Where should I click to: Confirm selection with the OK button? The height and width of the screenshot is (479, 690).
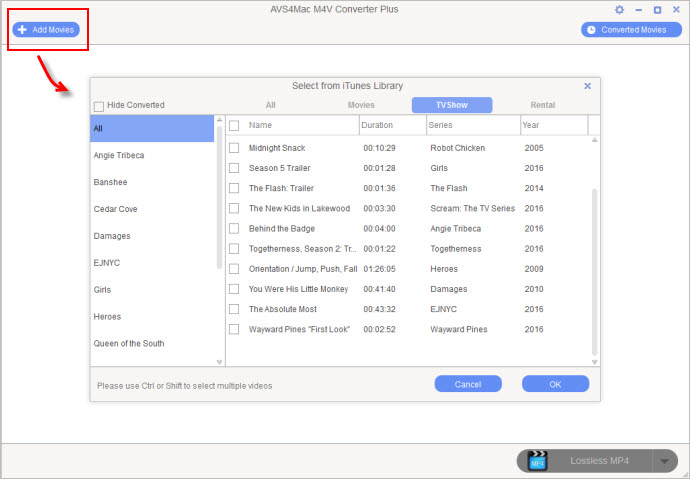coord(555,384)
